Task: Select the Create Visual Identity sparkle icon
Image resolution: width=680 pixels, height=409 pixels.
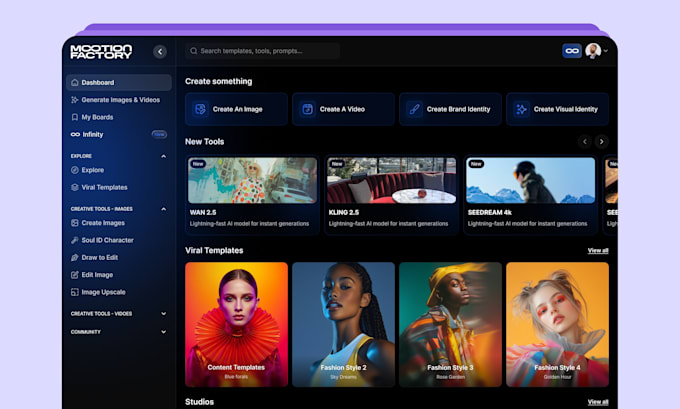Action: coord(521,109)
